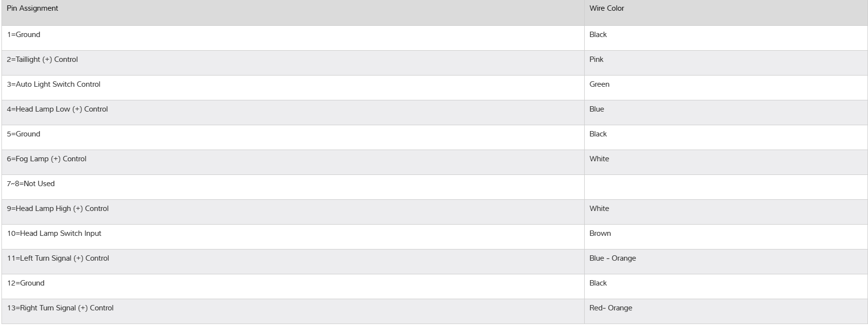Select the 12=Ground cell
Viewport: 868px width, 325px height.
[x=25, y=283]
